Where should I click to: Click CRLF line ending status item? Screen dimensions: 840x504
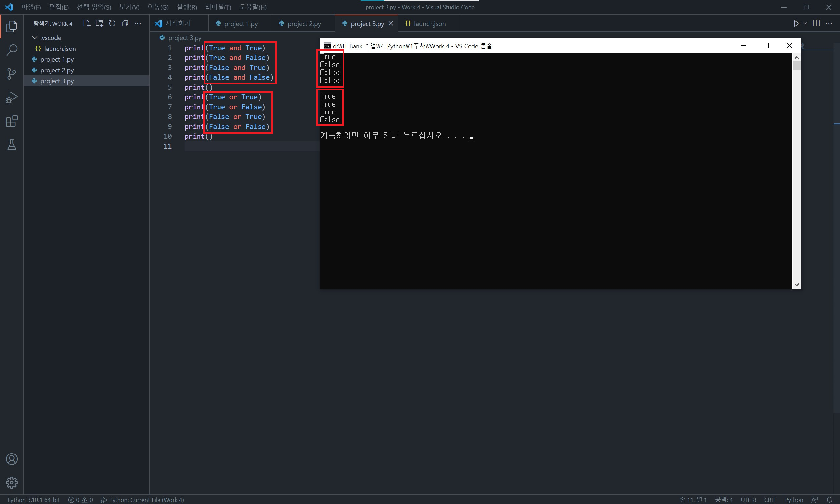[x=770, y=500]
